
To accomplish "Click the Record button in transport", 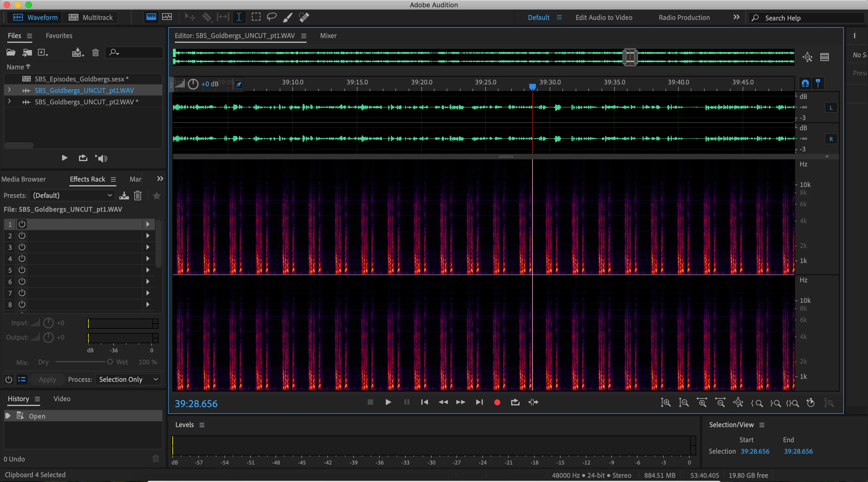I will pyautogui.click(x=497, y=402).
